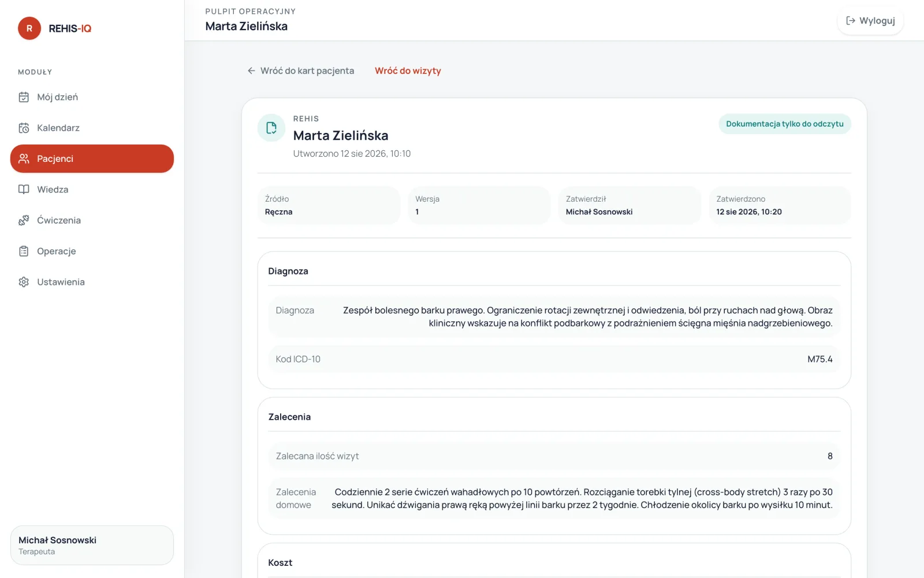Screen dimensions: 924x578
Task: Open Ustawienia settings
Action: (92, 282)
